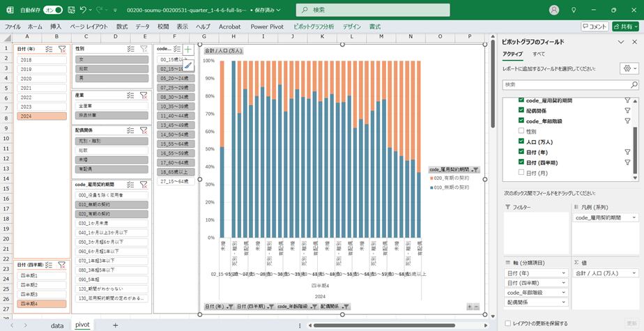Open the Power Pivot ribbon tab
Viewport: 644px width, 331px height.
click(268, 26)
